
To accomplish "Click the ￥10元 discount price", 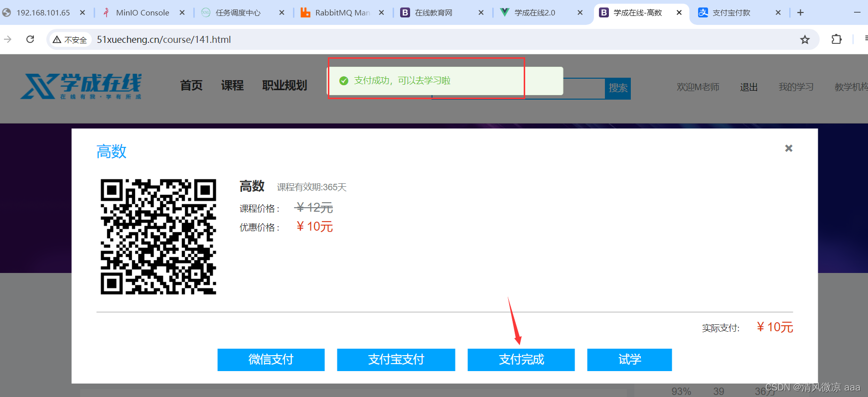I will (x=314, y=227).
